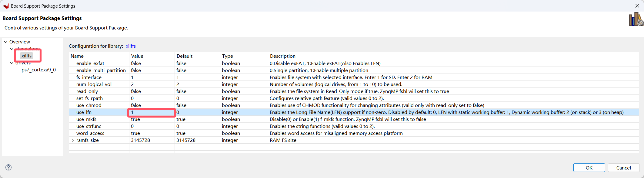Click the read_only description text
Viewport: 644px width, 178px height.
point(359,91)
